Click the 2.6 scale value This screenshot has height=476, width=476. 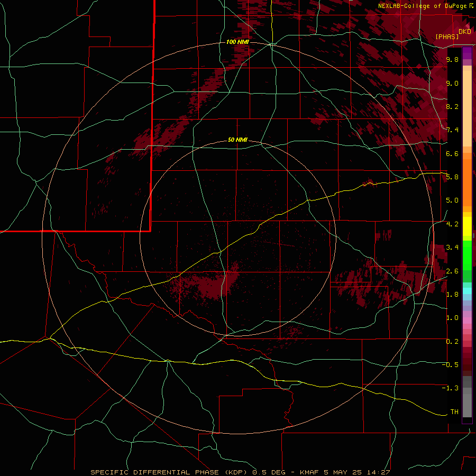point(452,271)
